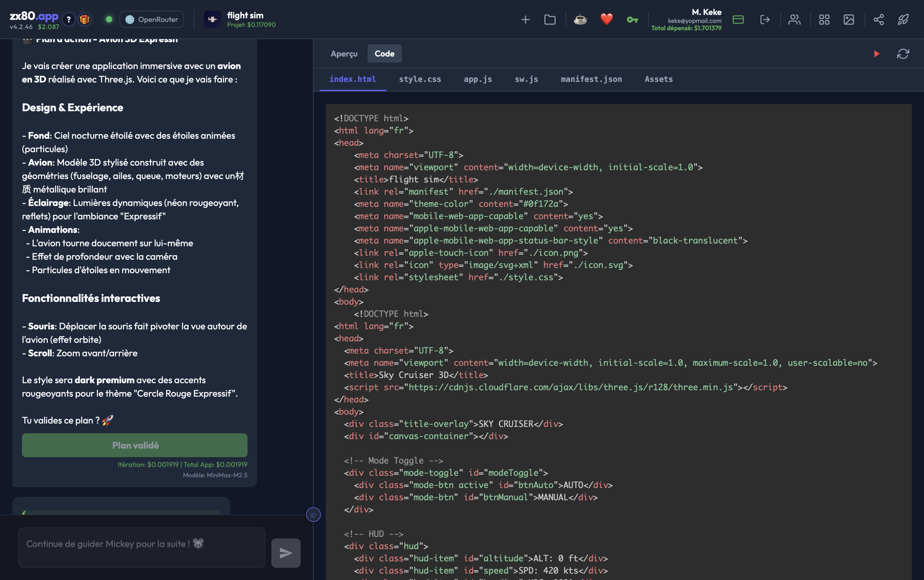Open the Assets tab

(x=658, y=79)
